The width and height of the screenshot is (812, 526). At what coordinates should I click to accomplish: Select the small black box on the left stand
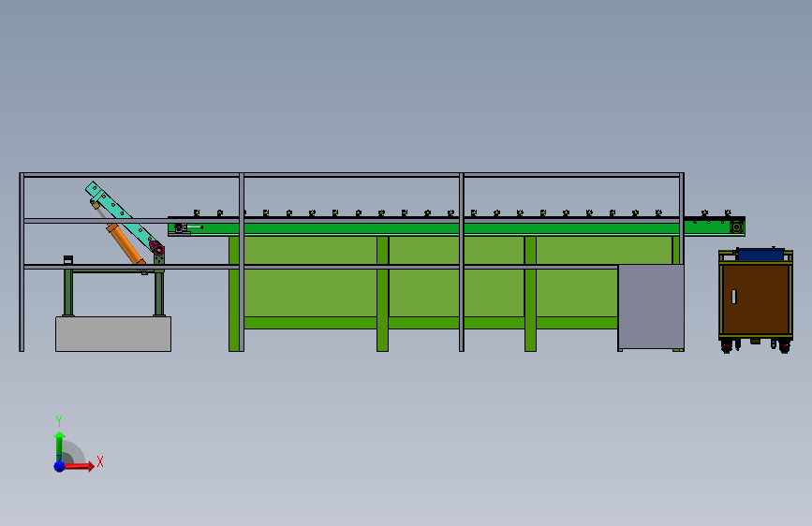(x=67, y=260)
